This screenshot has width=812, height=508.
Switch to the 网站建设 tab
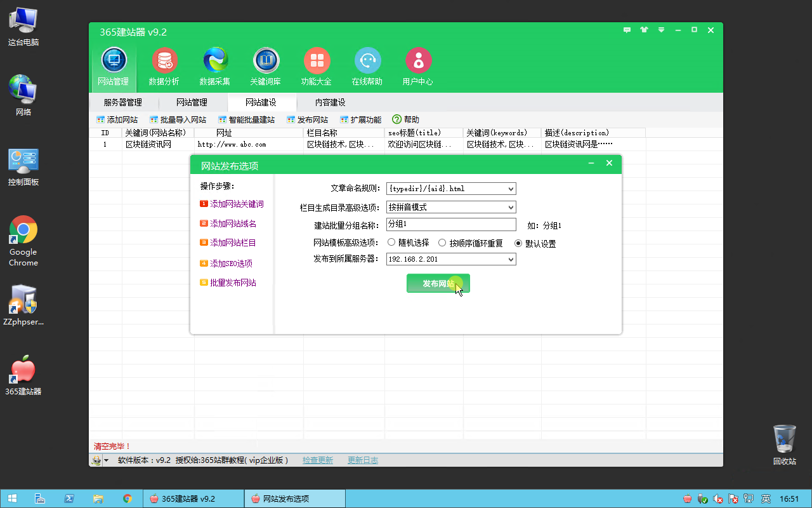point(261,102)
